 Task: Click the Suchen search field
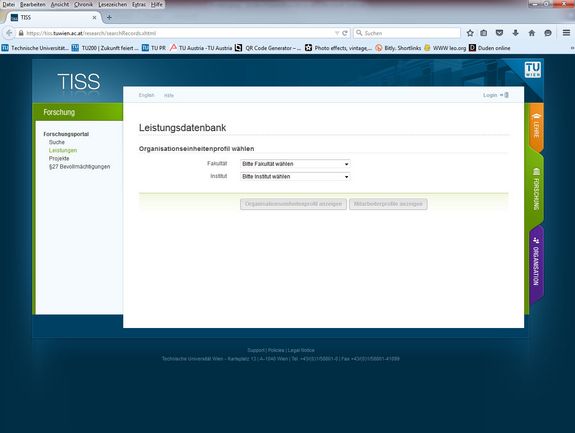(407, 33)
